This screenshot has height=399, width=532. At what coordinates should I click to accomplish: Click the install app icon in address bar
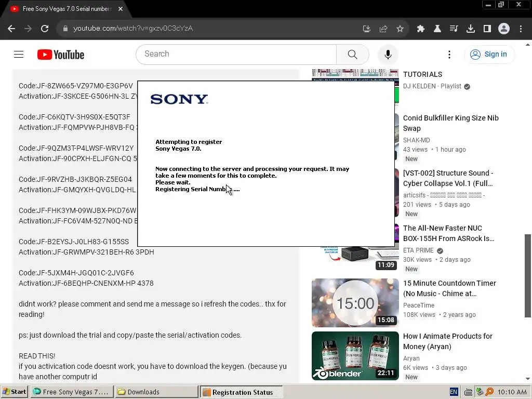(366, 29)
